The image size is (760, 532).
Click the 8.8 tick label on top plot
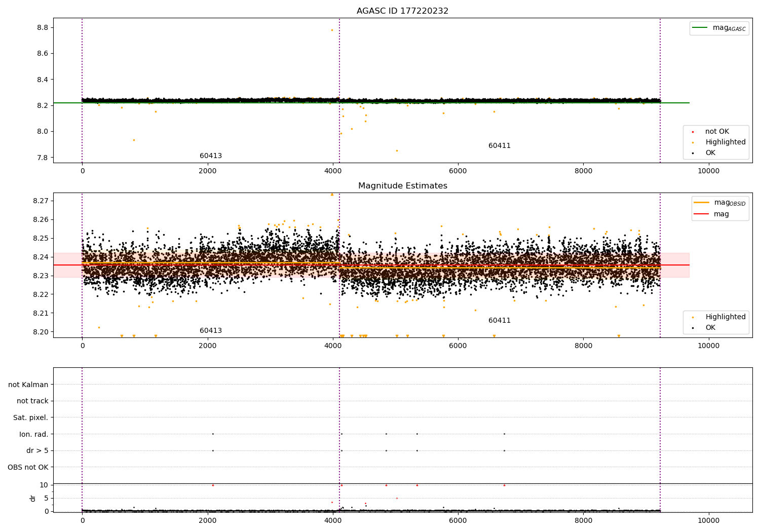[42, 28]
